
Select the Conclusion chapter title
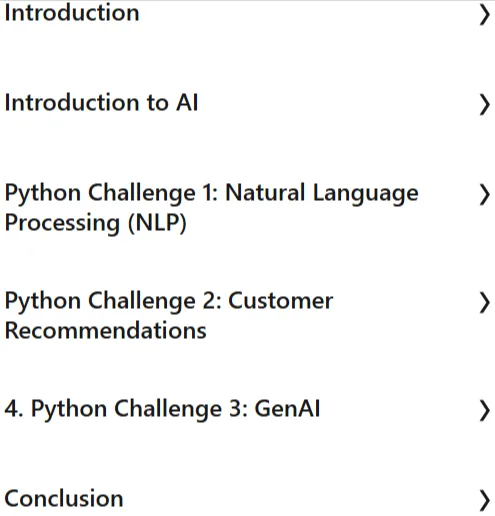pos(64,499)
